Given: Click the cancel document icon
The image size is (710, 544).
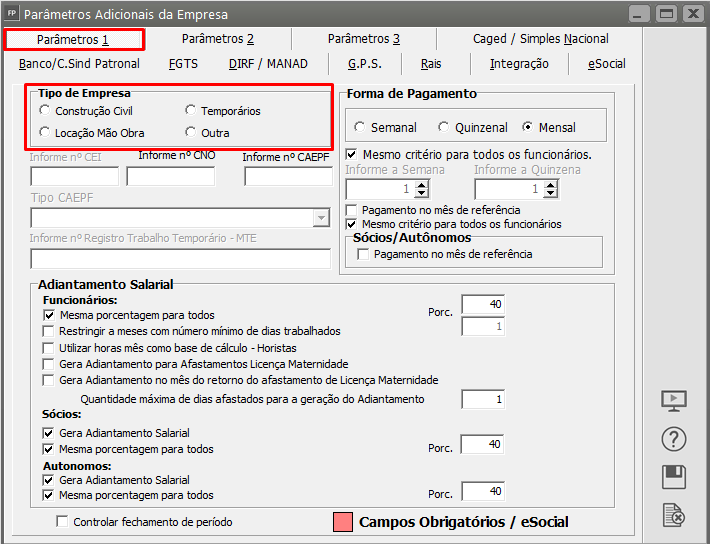Looking at the screenshot, I should [674, 515].
